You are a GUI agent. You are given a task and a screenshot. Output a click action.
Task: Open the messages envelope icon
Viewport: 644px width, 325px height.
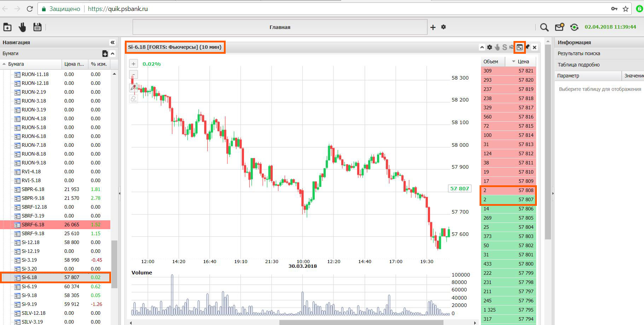(559, 27)
